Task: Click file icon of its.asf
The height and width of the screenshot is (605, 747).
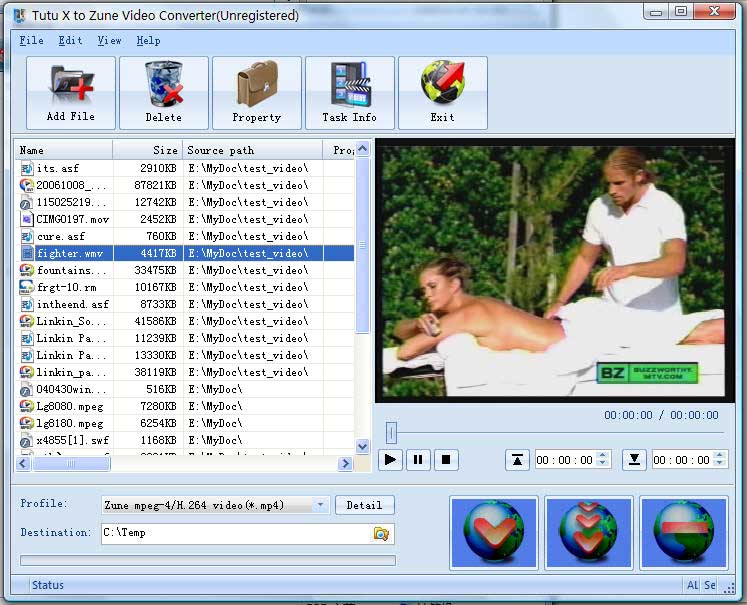Action: 27,168
